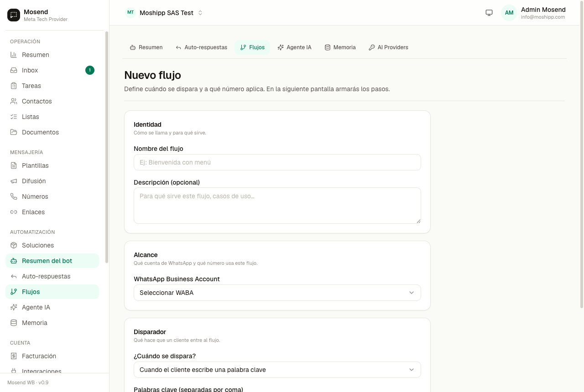Screen dimensions: 584x392
Task: Open Inbox via its sidebar tray icon
Action: click(x=14, y=70)
